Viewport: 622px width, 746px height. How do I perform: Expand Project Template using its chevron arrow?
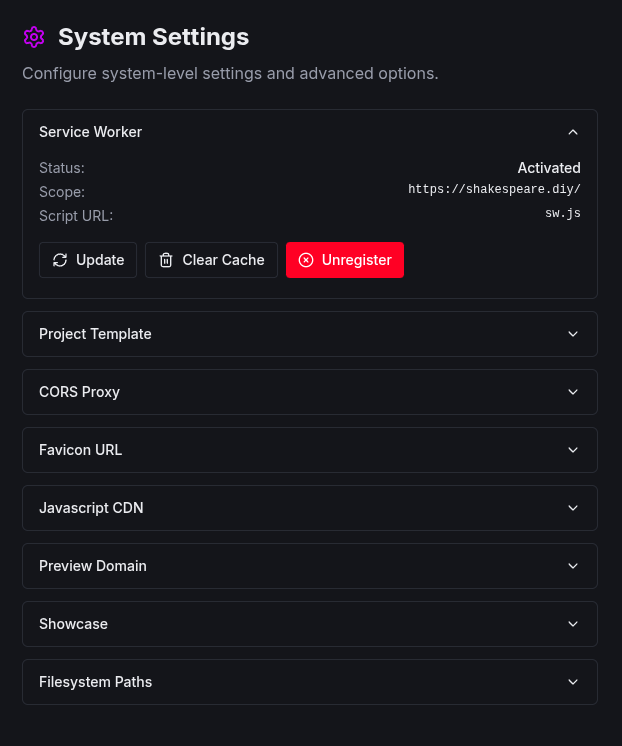[573, 334]
